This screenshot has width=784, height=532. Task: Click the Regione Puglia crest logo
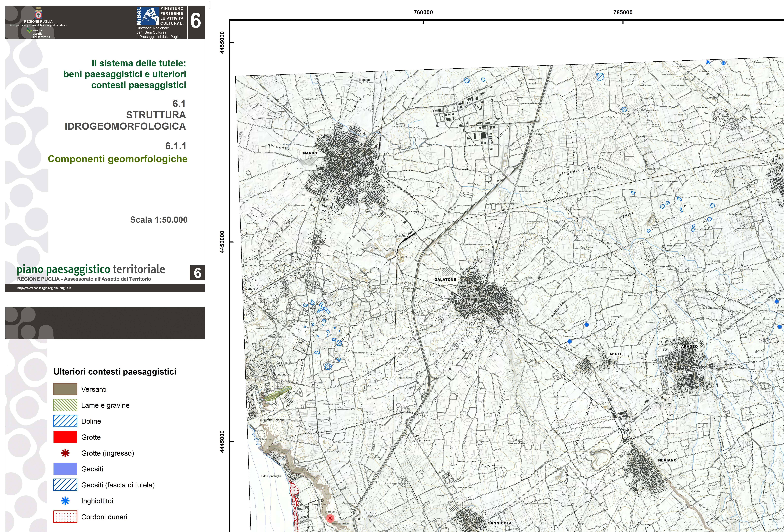click(x=38, y=13)
